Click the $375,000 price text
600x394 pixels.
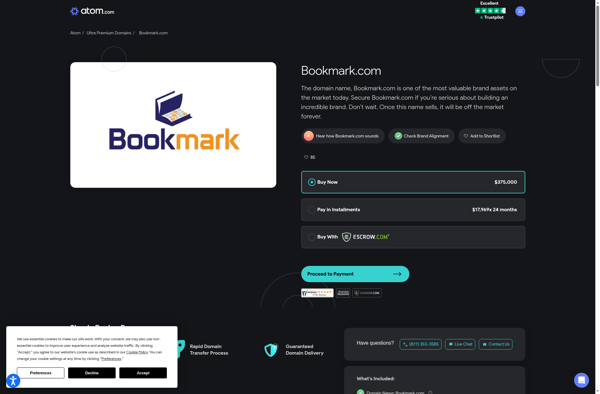point(505,182)
